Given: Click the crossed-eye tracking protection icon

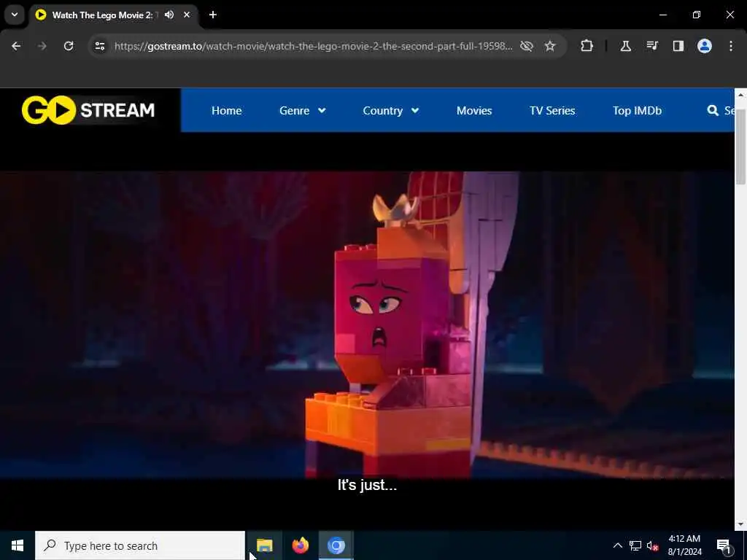Looking at the screenshot, I should pos(527,46).
